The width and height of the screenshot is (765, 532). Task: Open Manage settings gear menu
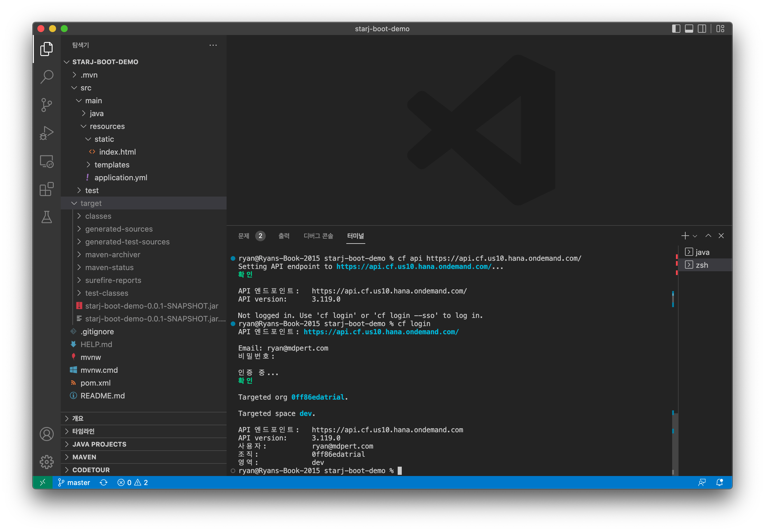tap(47, 462)
